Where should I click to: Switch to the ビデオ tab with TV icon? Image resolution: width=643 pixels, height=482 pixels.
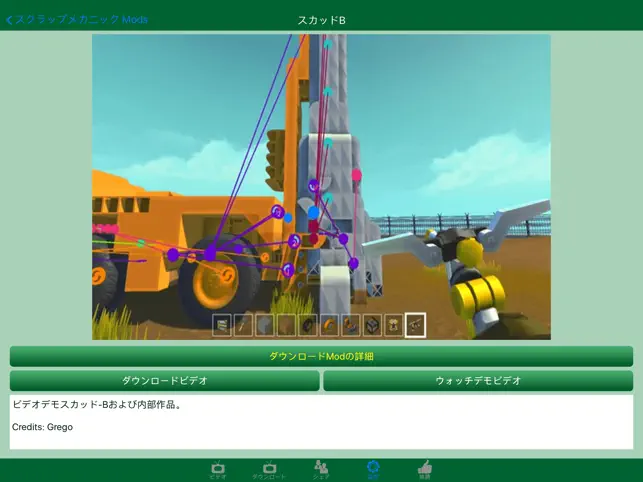pyautogui.click(x=218, y=470)
